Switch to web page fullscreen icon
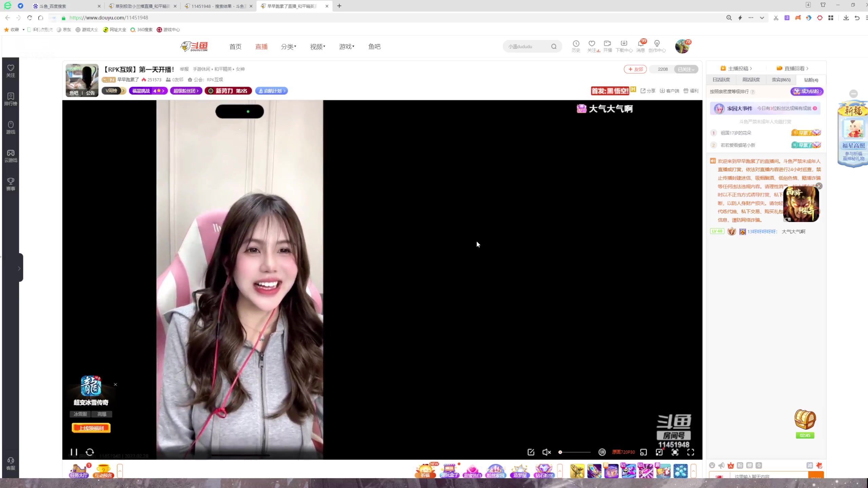The image size is (868, 488). coord(675,452)
